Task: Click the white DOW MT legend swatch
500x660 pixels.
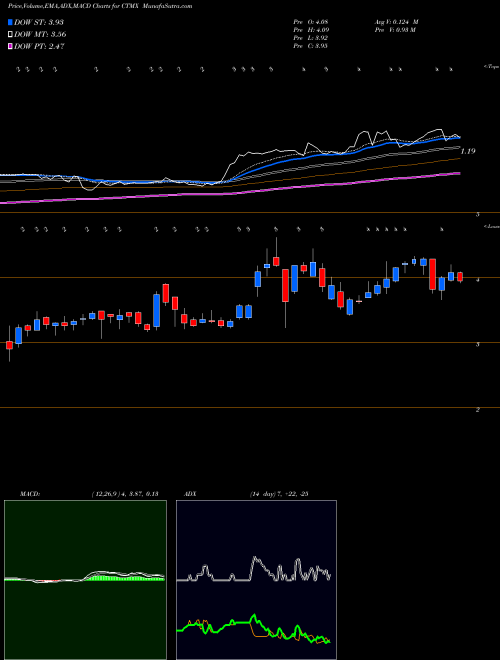Action: (x=10, y=35)
